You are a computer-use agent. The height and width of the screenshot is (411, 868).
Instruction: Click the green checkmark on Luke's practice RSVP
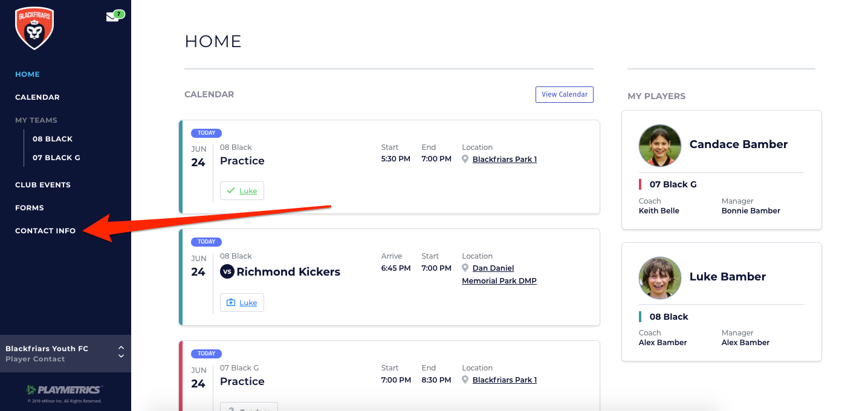(230, 191)
